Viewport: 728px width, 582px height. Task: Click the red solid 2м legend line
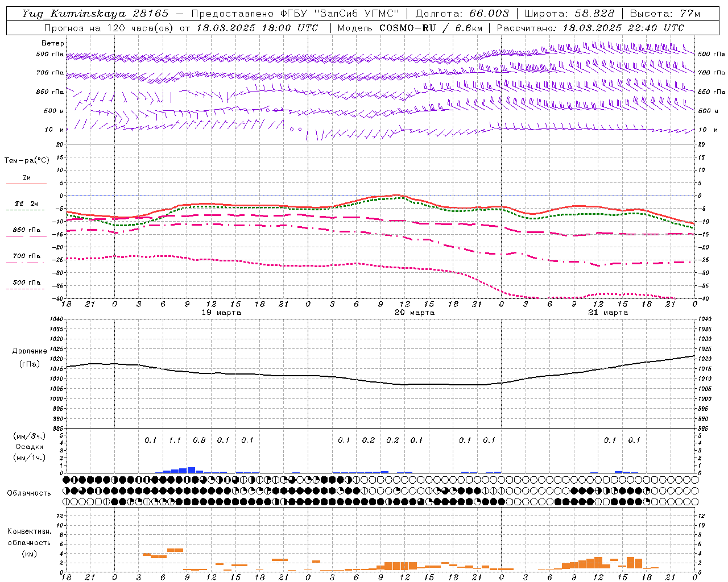point(26,184)
